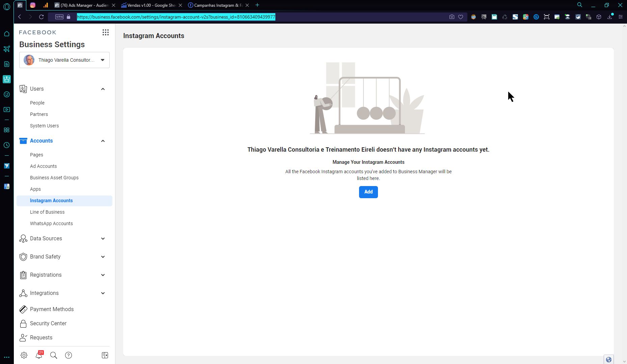Open Security Center
The width and height of the screenshot is (627, 364).
pos(48,324)
